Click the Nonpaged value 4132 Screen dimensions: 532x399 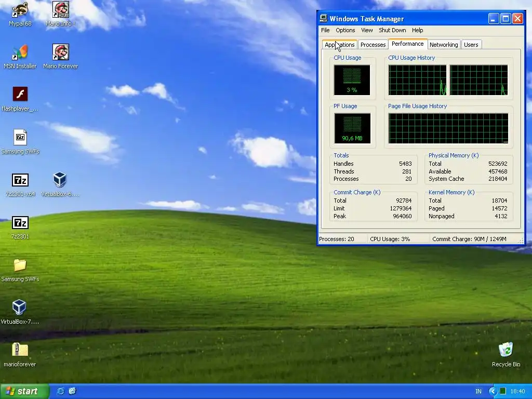501,216
